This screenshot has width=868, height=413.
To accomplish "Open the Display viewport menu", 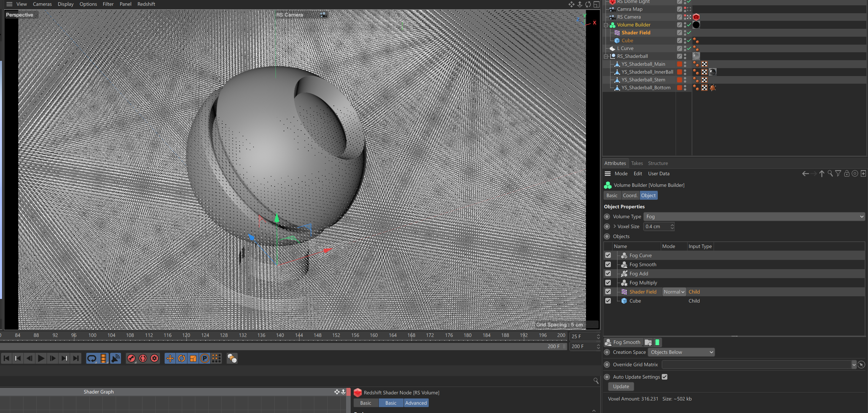I will [65, 4].
